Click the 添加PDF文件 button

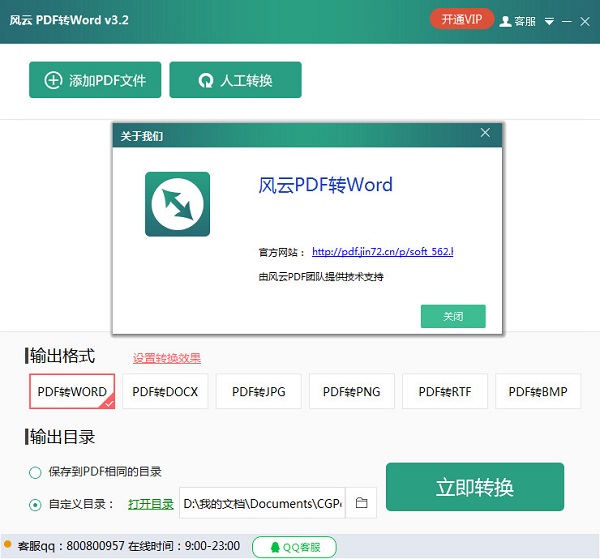point(95,80)
